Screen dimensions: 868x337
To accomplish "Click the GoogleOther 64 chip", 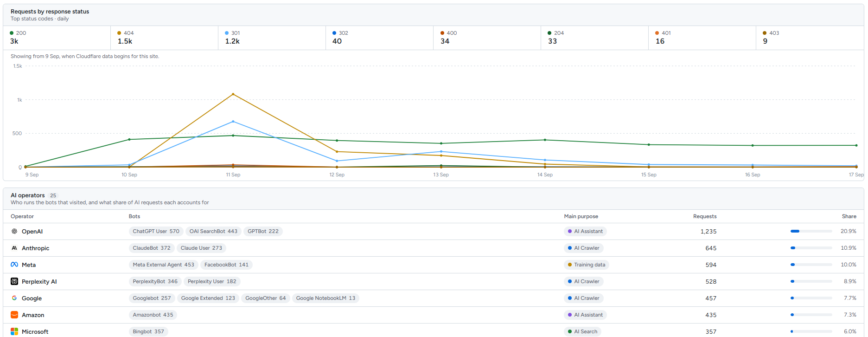I will (x=266, y=298).
